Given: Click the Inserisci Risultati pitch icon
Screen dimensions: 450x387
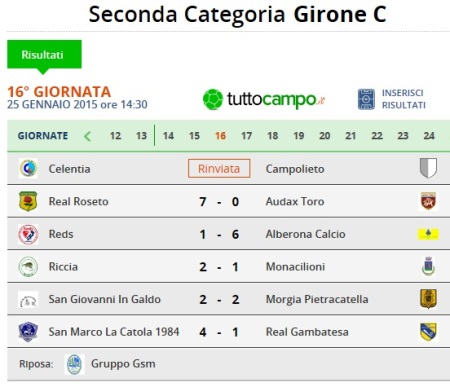Looking at the screenshot, I should click(366, 99).
